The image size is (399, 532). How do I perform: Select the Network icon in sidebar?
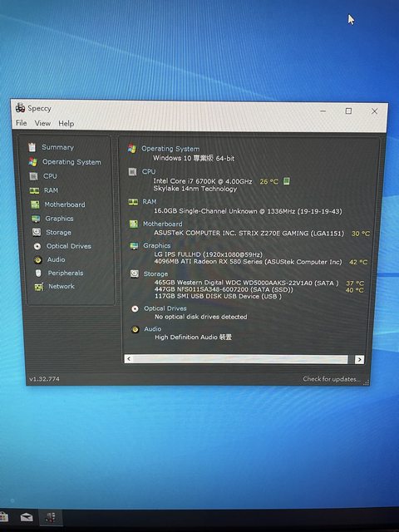39,287
